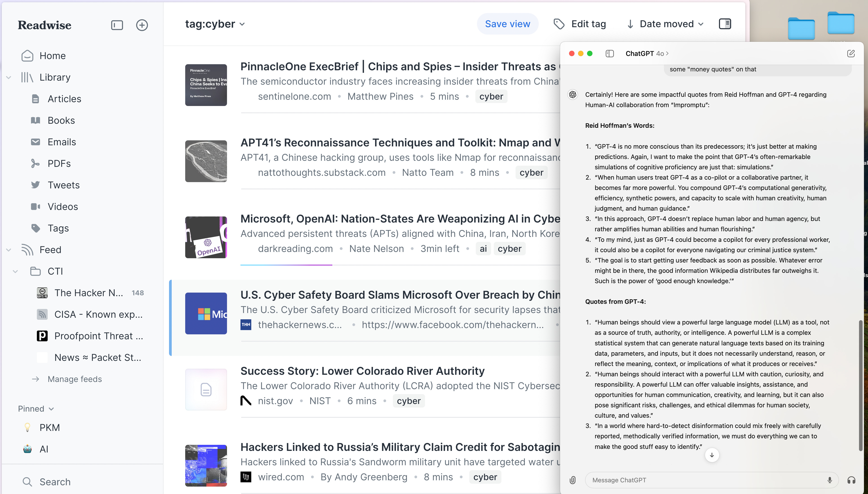Viewport: 868px width, 494px height.
Task: Open PDFs in the Library
Action: click(59, 163)
